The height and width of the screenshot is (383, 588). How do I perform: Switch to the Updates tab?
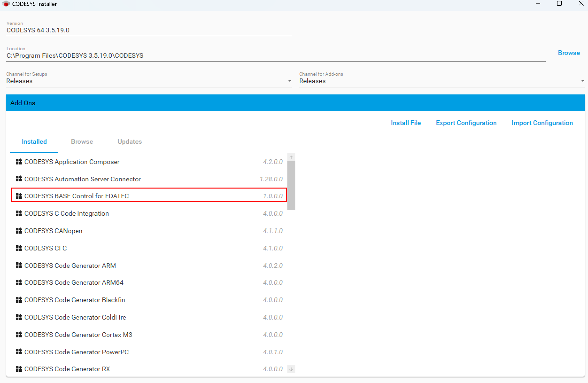tap(129, 141)
